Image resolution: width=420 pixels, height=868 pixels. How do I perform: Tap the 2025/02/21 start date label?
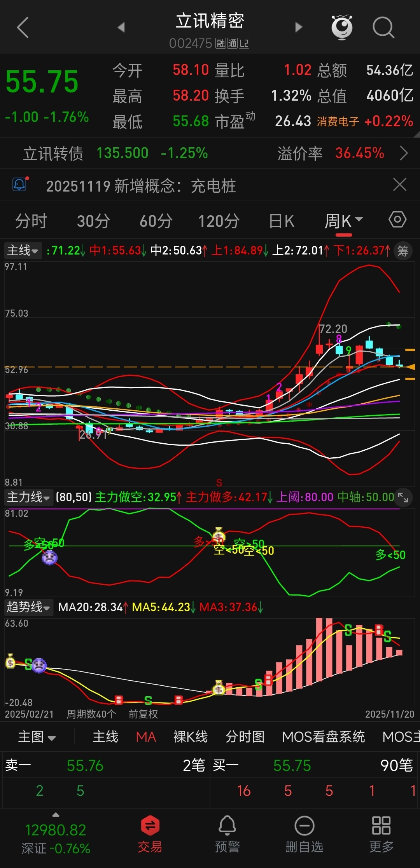(29, 714)
